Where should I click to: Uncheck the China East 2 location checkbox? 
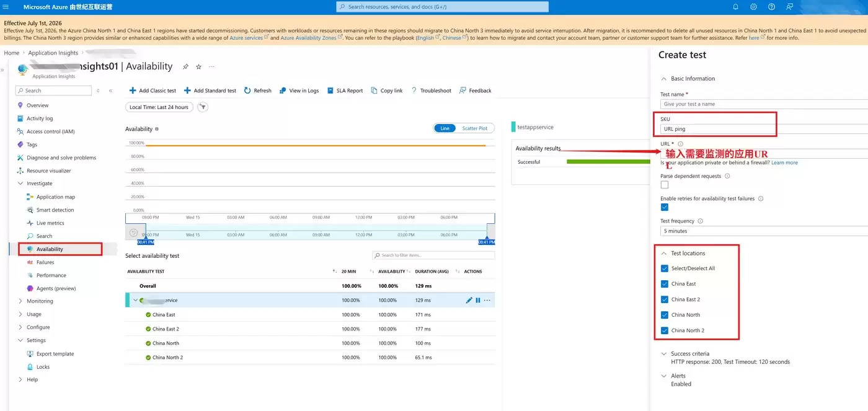[665, 299]
